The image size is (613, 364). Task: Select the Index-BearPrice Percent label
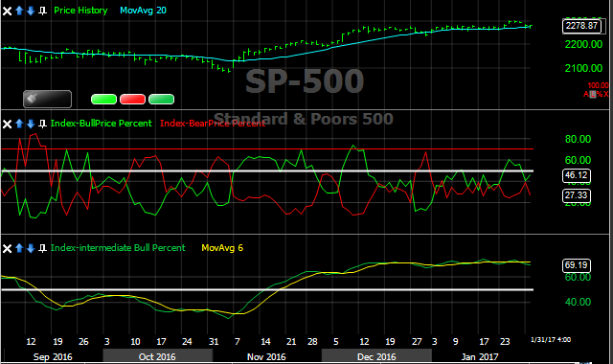pos(213,124)
